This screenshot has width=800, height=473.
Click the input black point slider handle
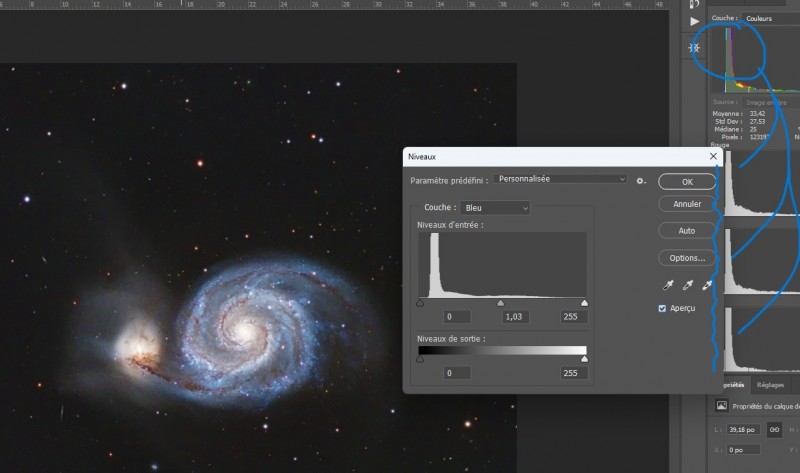click(x=420, y=303)
